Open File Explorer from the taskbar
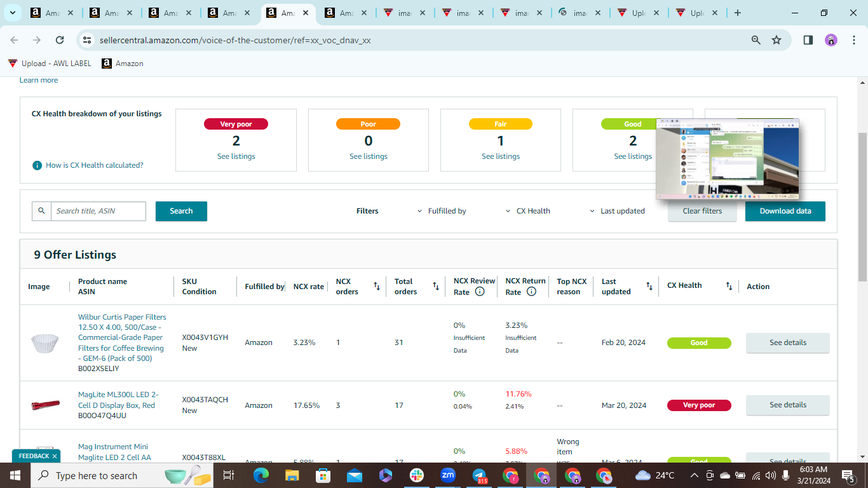The width and height of the screenshot is (868, 488). point(292,475)
